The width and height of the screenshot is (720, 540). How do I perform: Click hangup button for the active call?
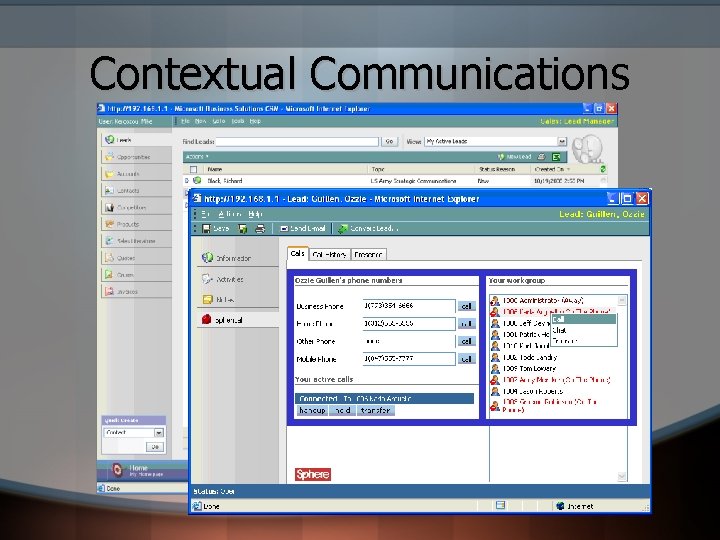point(312,410)
